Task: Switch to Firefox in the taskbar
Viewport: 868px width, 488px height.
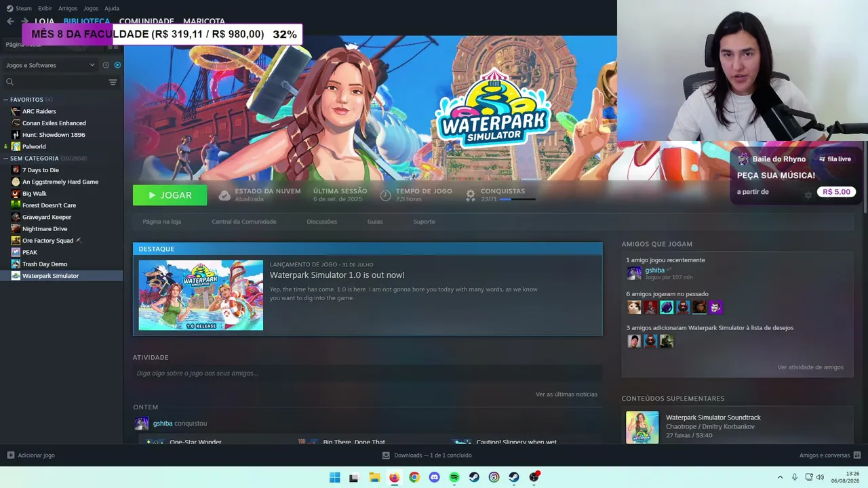Action: (394, 477)
